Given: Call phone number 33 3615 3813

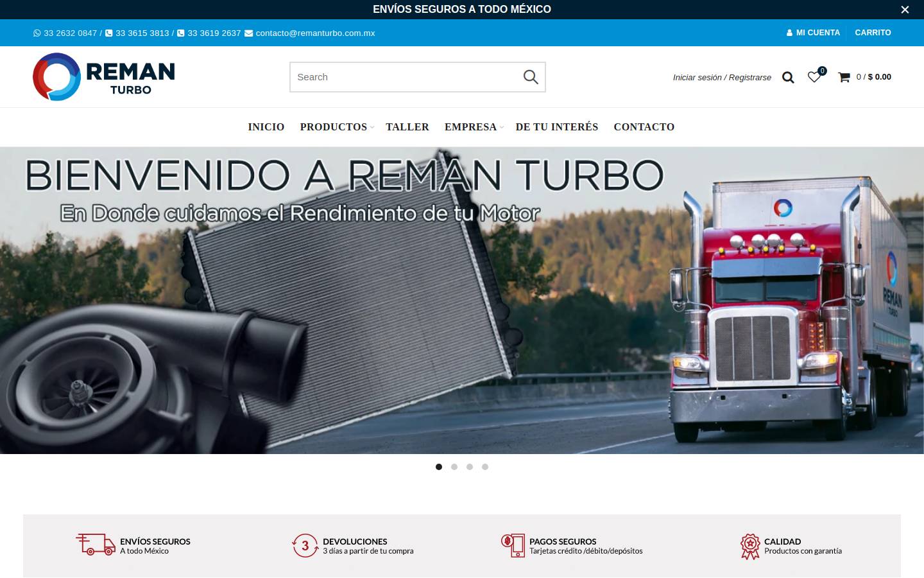Looking at the screenshot, I should [142, 33].
